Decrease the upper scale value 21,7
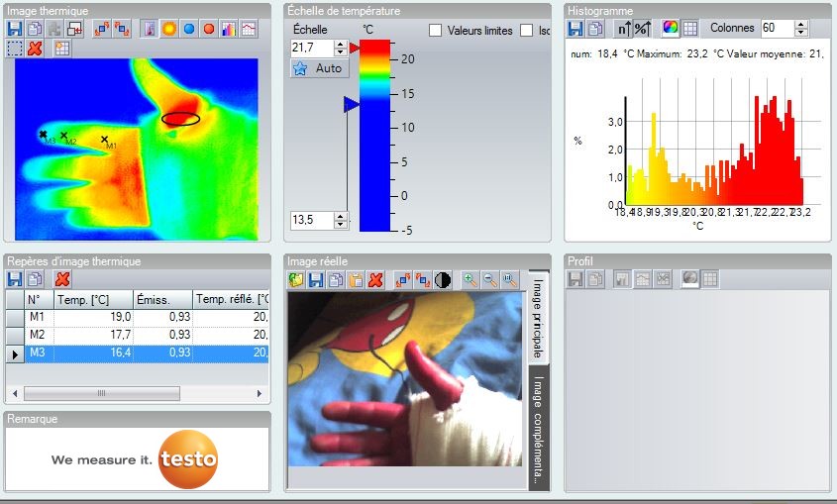 pos(341,51)
